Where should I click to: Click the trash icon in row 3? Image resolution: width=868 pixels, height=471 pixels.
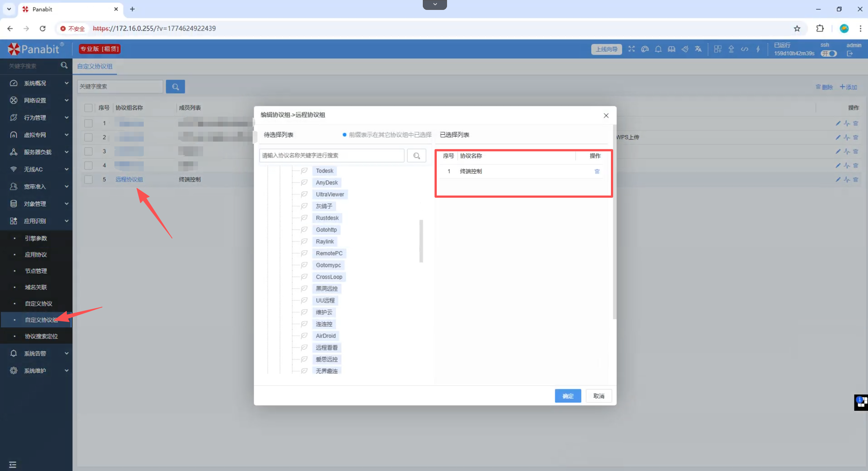pyautogui.click(x=856, y=151)
